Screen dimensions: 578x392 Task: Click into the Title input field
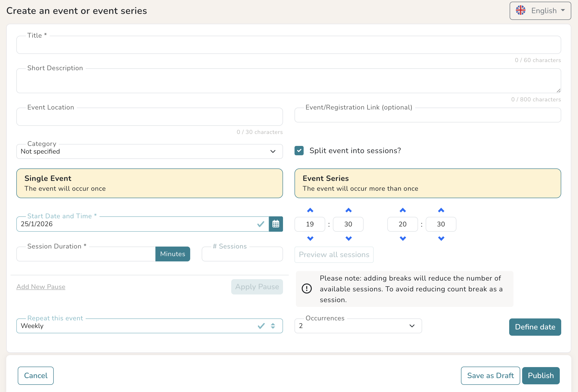[x=289, y=45]
